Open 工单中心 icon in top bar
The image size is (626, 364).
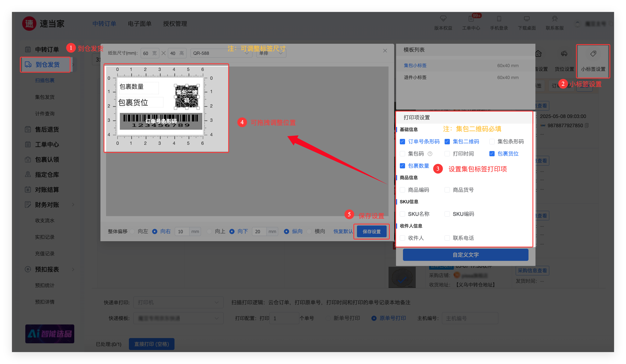471,19
